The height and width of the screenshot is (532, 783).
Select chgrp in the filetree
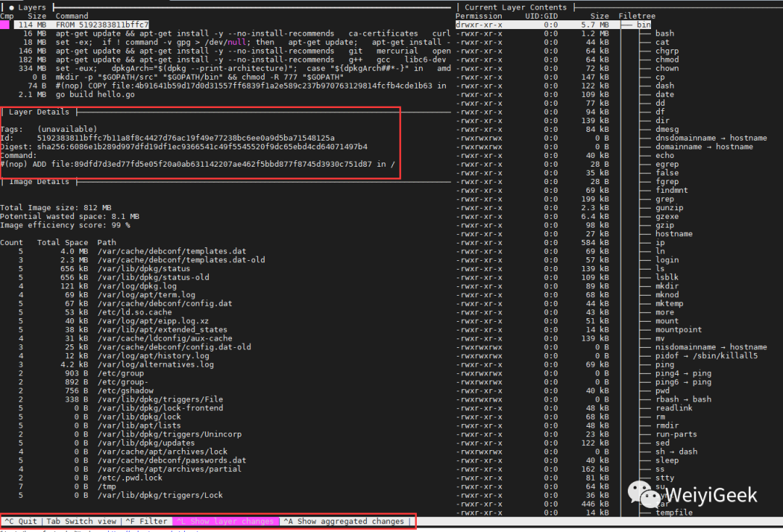tap(667, 51)
